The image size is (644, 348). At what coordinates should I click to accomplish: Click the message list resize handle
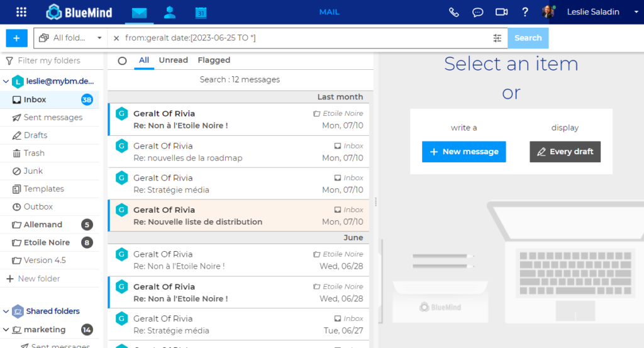click(x=375, y=202)
